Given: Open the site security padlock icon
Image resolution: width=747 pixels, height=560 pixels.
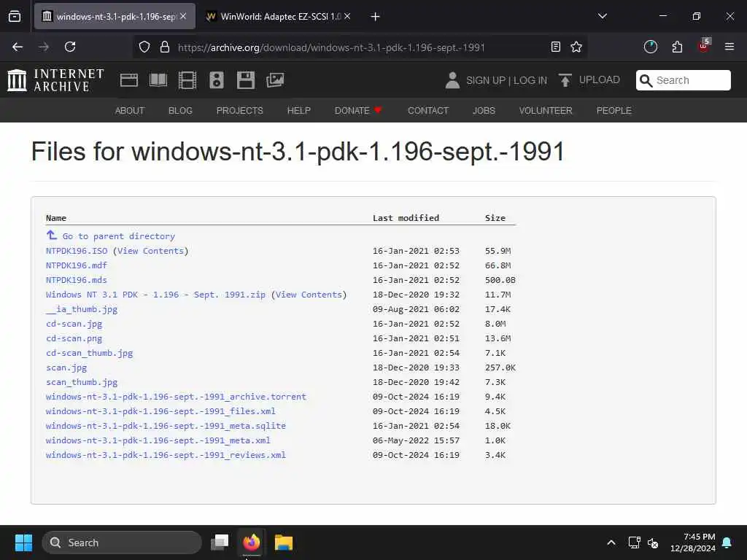Looking at the screenshot, I should 165,47.
